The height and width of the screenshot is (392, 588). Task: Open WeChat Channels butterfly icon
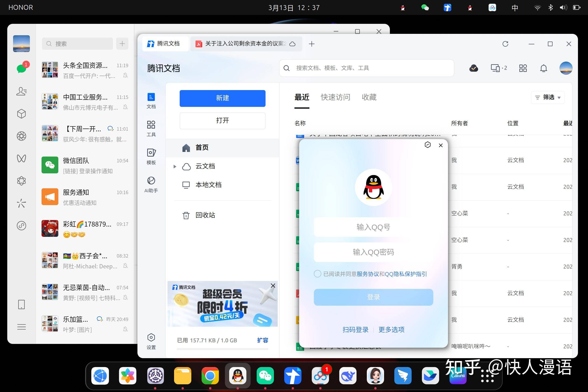tap(21, 158)
